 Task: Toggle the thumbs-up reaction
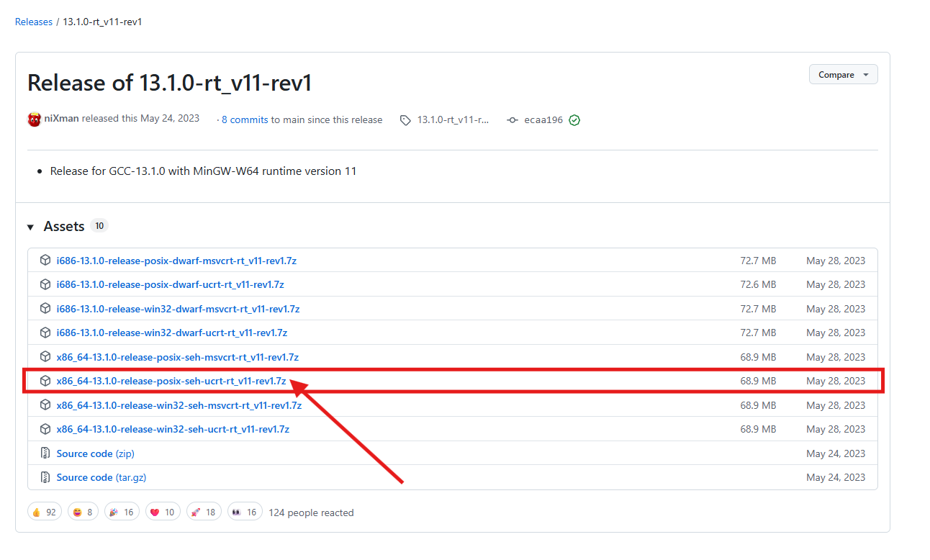tap(44, 511)
